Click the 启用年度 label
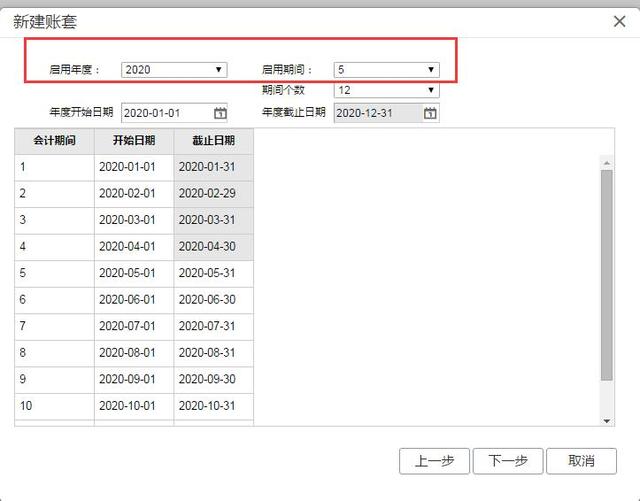This screenshot has width=640, height=501. [75, 70]
